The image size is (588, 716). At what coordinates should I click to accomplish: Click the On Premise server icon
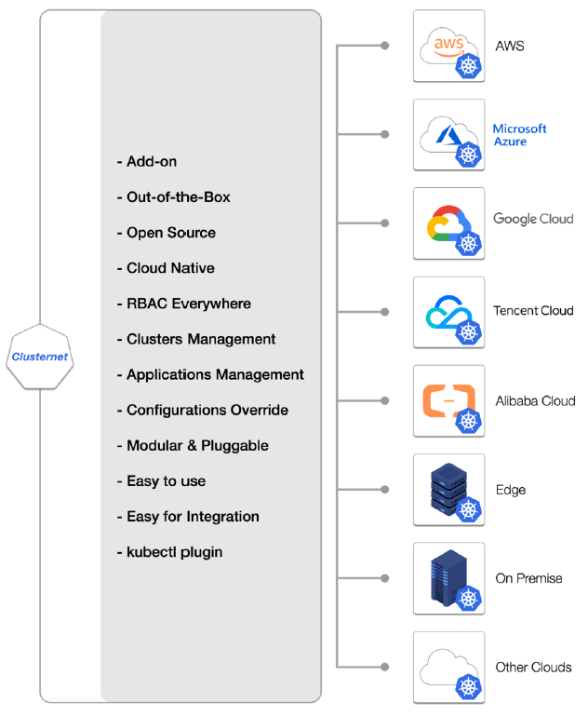tap(448, 578)
